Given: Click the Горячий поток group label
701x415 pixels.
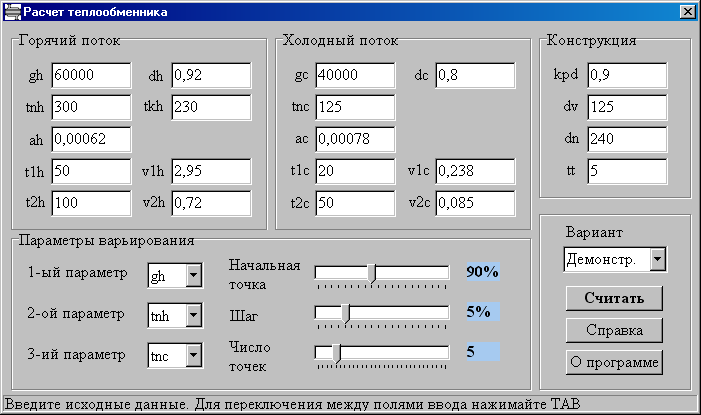Looking at the screenshot, I should pos(69,41).
